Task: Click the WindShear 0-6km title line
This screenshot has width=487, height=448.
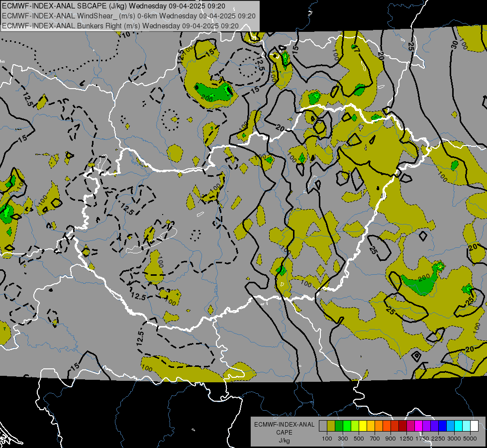Action: [128, 16]
